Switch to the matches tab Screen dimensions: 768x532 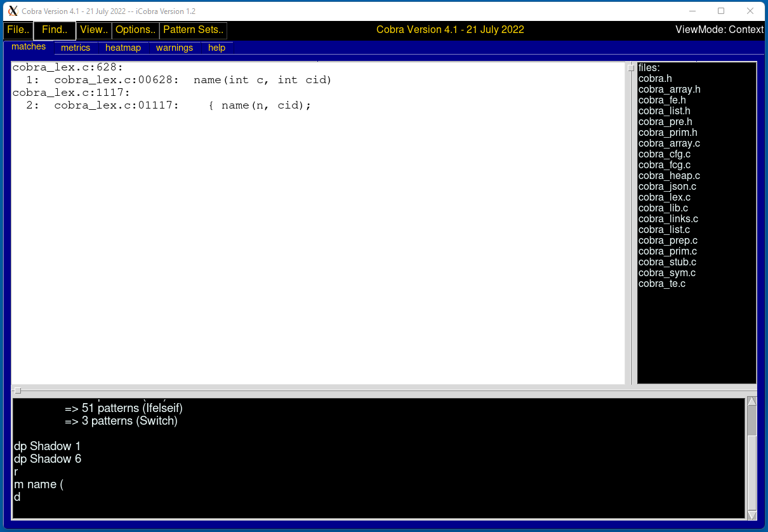click(29, 47)
